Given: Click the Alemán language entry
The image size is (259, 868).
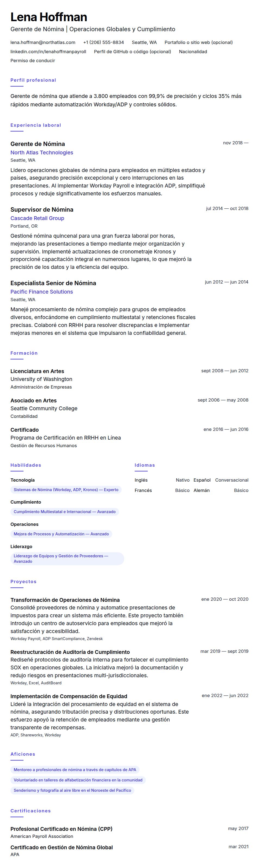Looking at the screenshot, I should pos(202,490).
